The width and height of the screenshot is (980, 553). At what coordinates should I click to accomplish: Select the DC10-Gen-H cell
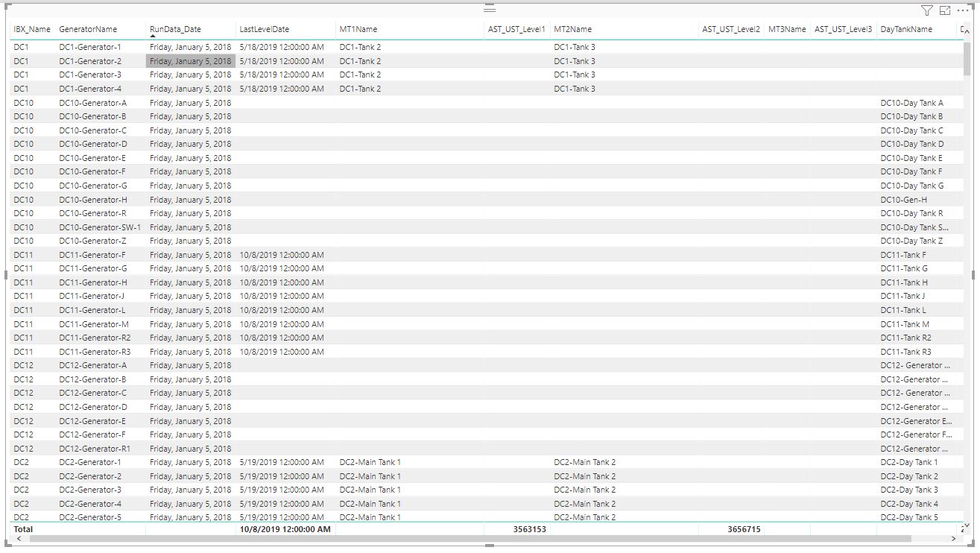point(904,200)
